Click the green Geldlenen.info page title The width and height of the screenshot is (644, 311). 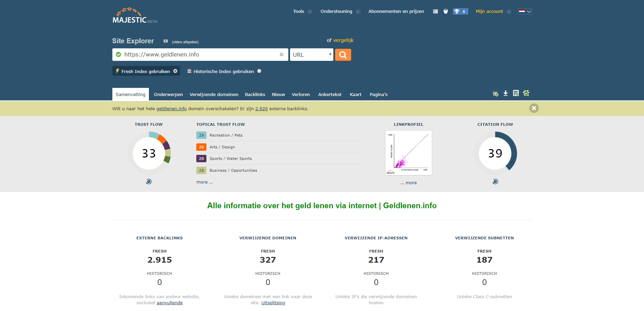coord(322,206)
